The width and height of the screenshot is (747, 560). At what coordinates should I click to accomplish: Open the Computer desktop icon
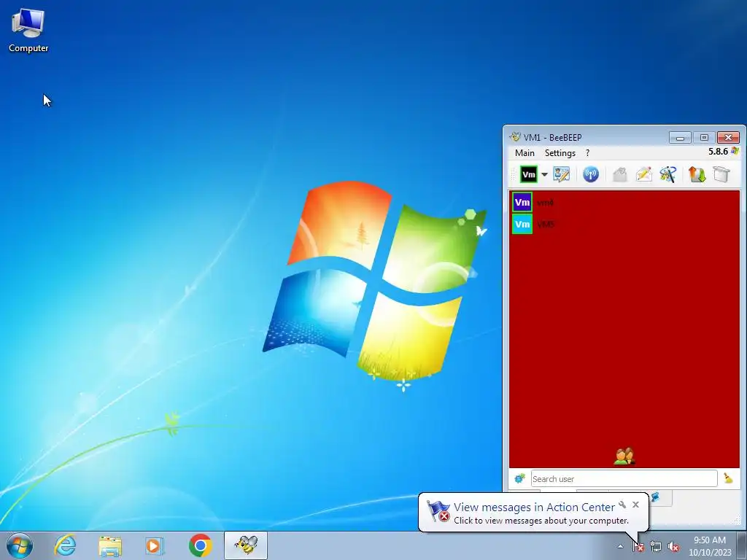[x=28, y=31]
